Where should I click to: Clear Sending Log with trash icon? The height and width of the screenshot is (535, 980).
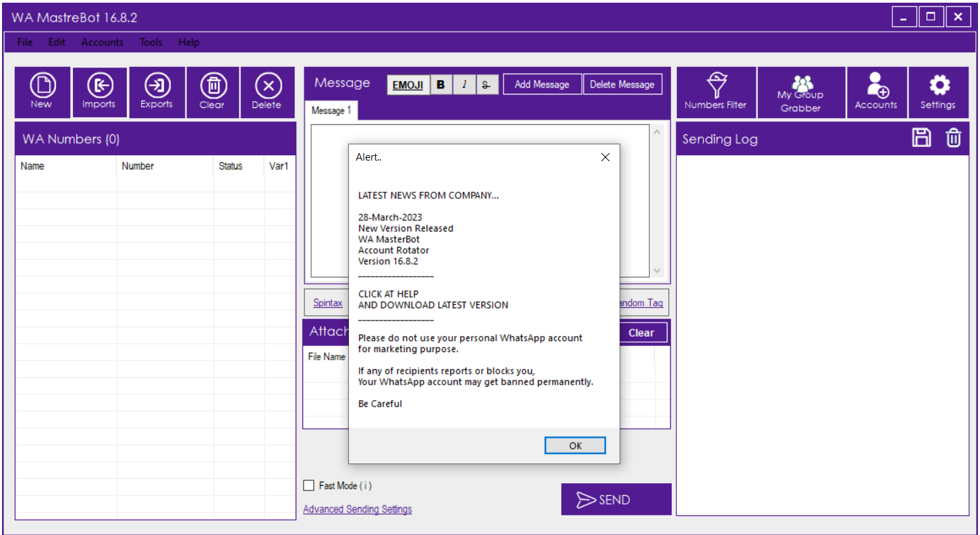(x=953, y=138)
